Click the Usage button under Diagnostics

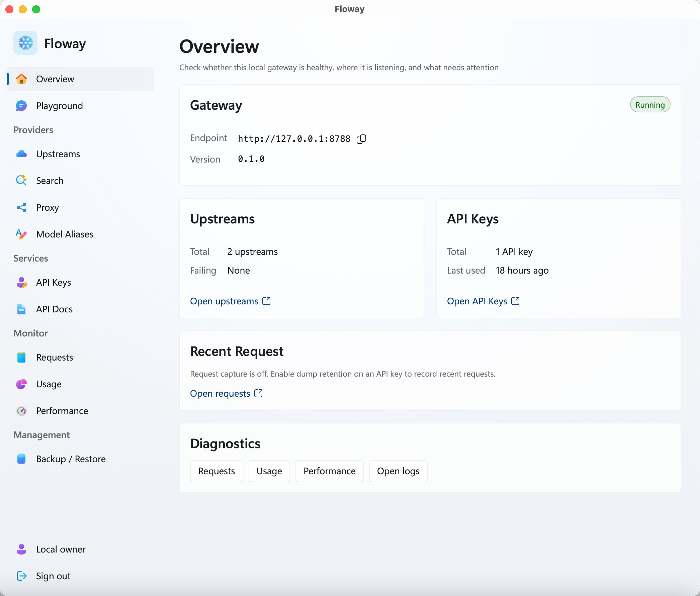click(269, 471)
